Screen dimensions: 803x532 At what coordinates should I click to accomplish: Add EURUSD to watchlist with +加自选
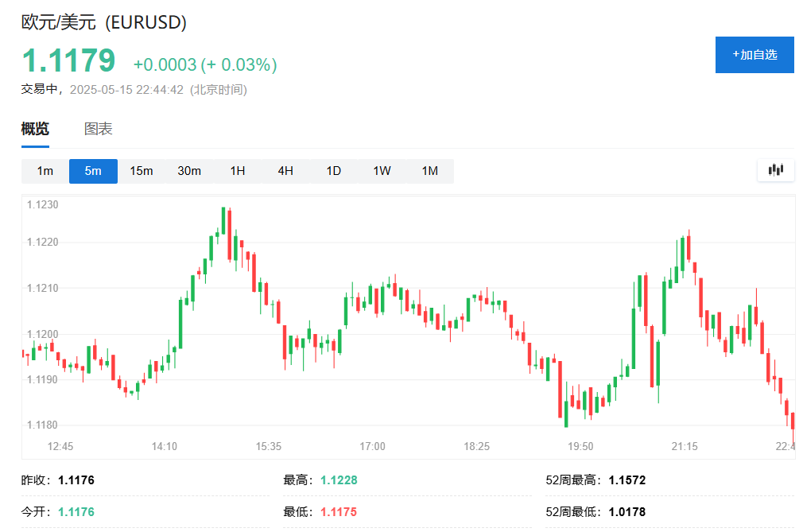coord(755,55)
